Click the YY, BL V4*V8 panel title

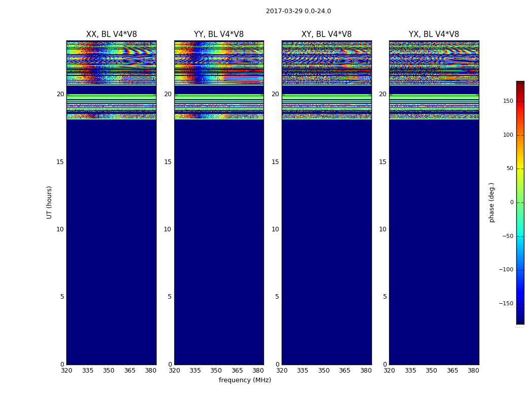[219, 34]
